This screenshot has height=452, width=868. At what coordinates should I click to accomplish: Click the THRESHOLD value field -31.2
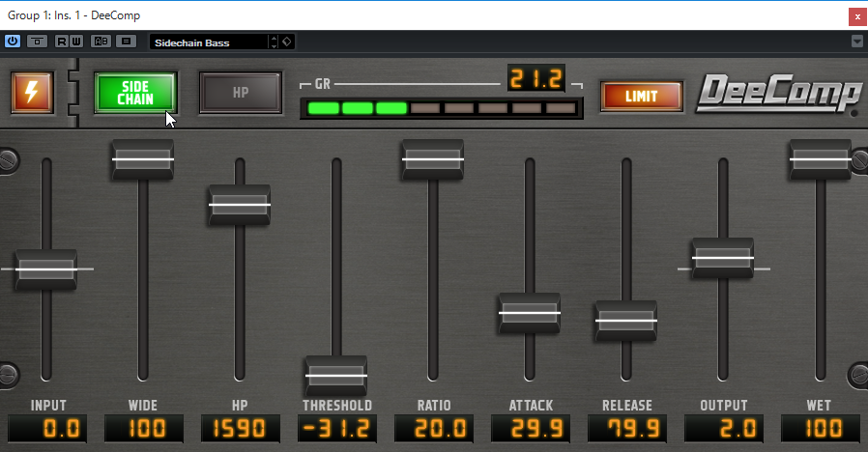(337, 429)
